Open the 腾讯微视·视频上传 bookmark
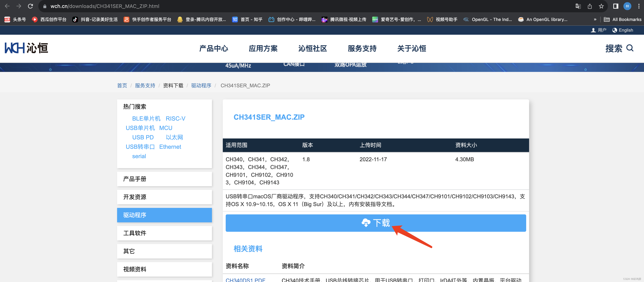The image size is (644, 282). [x=344, y=20]
